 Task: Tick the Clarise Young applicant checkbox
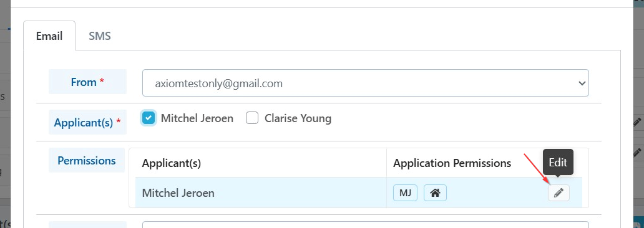click(x=251, y=118)
